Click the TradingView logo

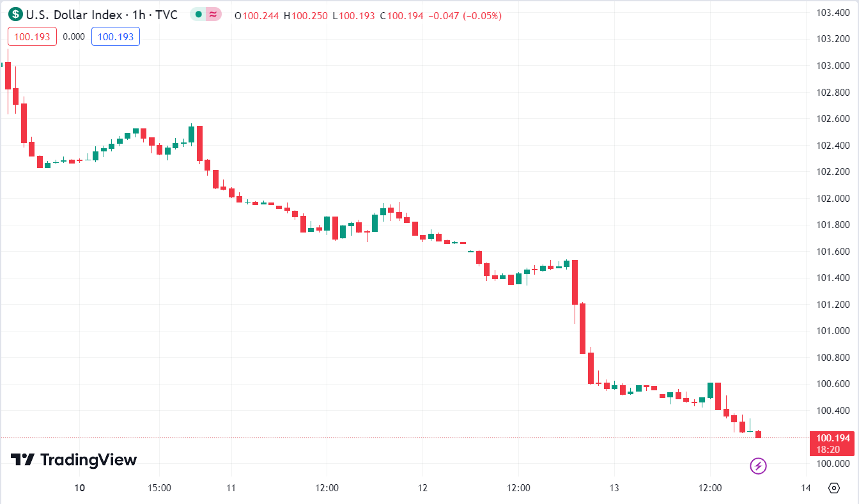pos(74,459)
